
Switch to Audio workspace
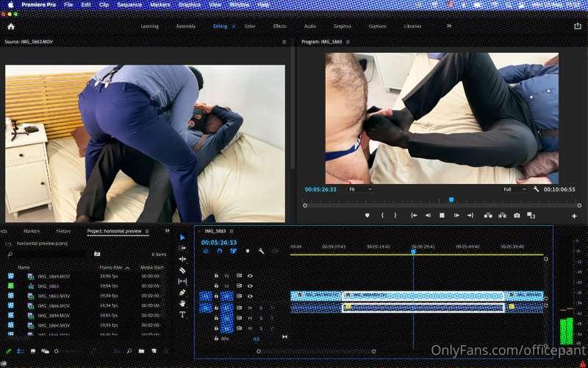(310, 26)
